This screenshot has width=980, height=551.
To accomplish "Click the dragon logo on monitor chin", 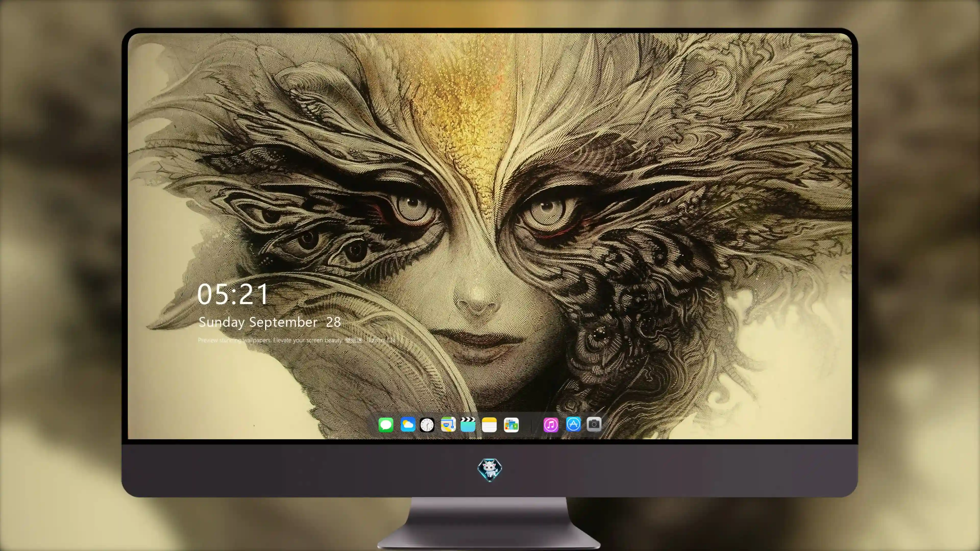I will 490,470.
